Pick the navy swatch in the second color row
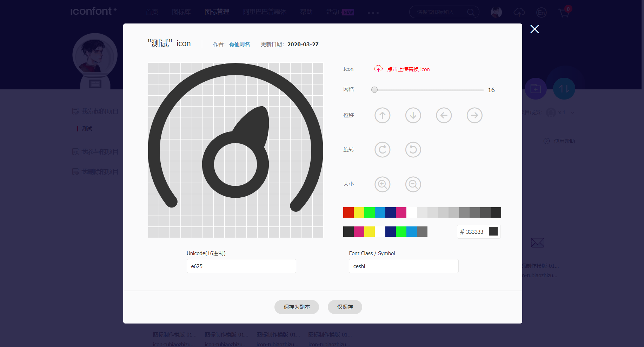The height and width of the screenshot is (347, 644). pyautogui.click(x=391, y=232)
